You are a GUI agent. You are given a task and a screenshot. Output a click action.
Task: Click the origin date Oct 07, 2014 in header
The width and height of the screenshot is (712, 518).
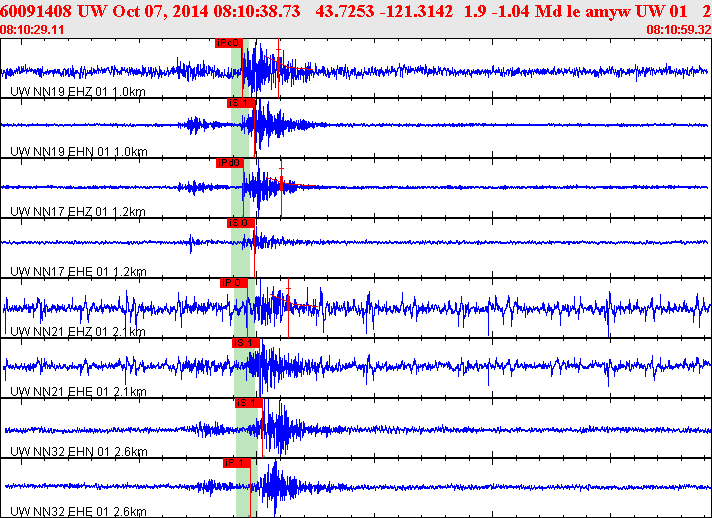(x=161, y=11)
